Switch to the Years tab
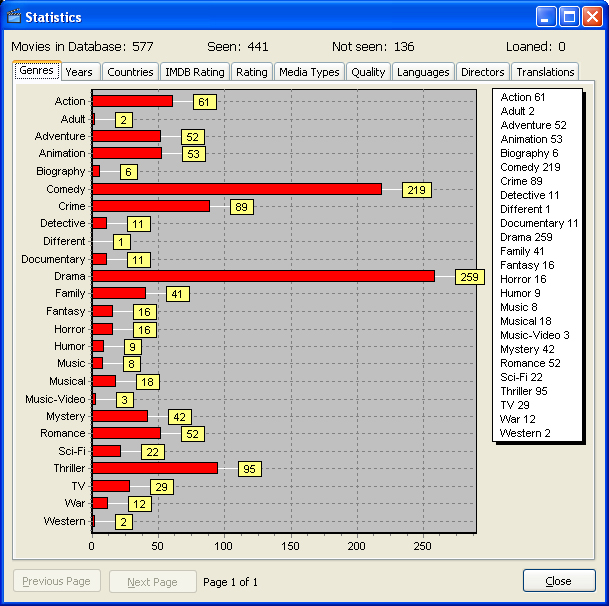 [79, 72]
